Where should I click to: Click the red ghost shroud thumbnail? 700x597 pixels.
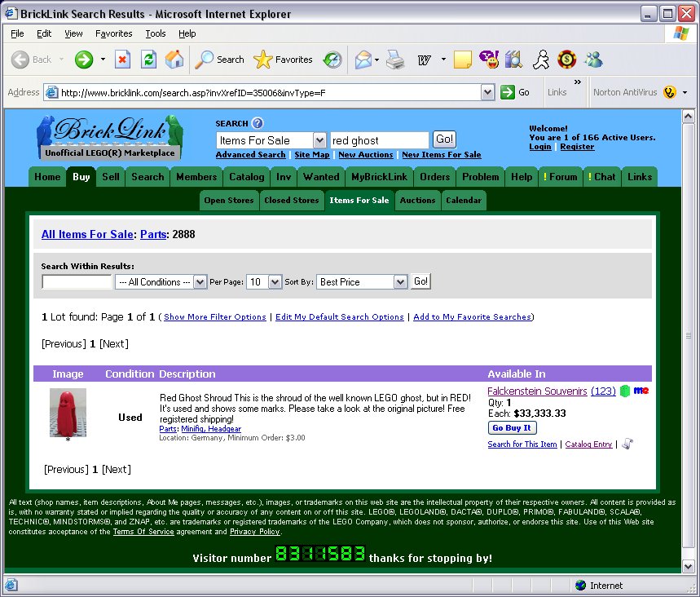pos(68,413)
